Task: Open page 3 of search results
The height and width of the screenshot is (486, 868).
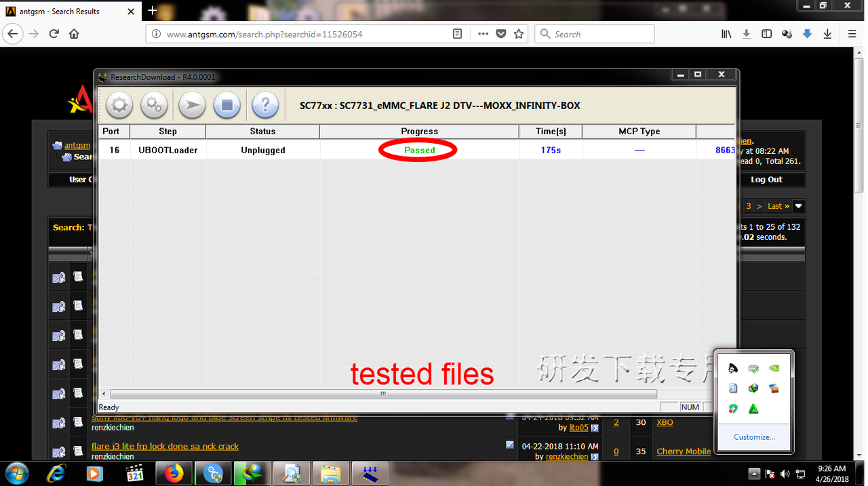Action: click(x=749, y=206)
